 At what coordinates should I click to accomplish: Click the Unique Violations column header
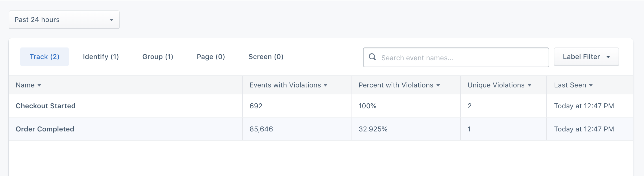[496, 85]
